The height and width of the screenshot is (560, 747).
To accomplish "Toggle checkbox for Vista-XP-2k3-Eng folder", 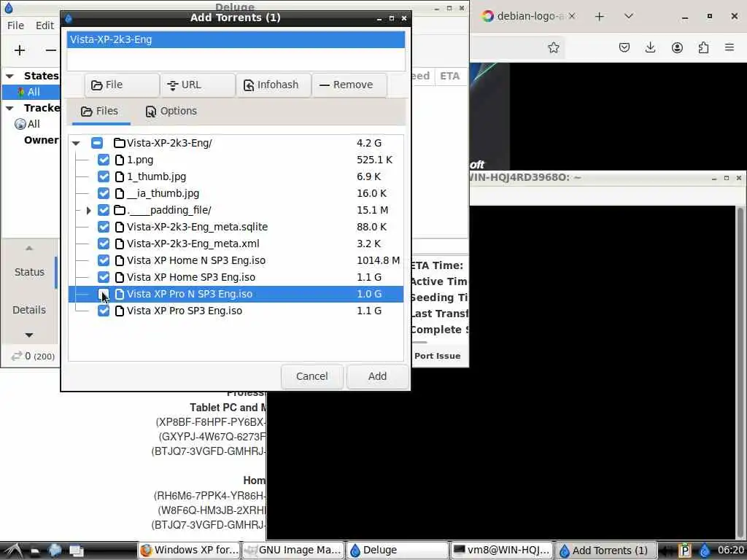I will (97, 143).
